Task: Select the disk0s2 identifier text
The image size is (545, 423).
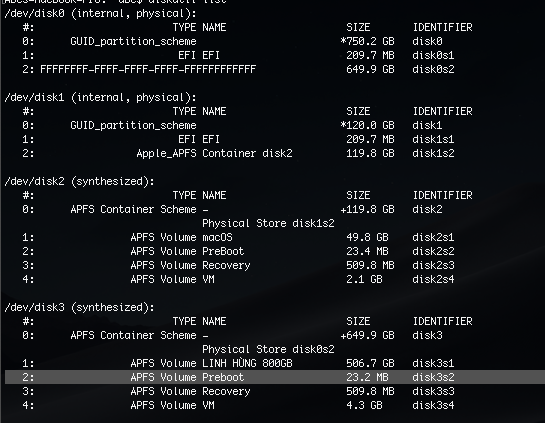Action: (x=433, y=69)
